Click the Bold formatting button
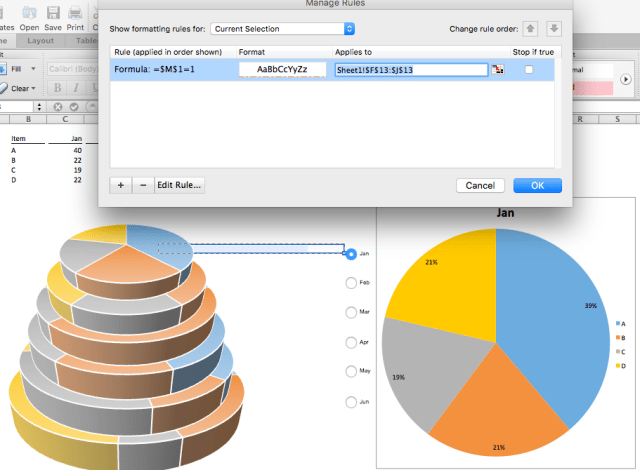The image size is (640, 470). click(x=58, y=88)
